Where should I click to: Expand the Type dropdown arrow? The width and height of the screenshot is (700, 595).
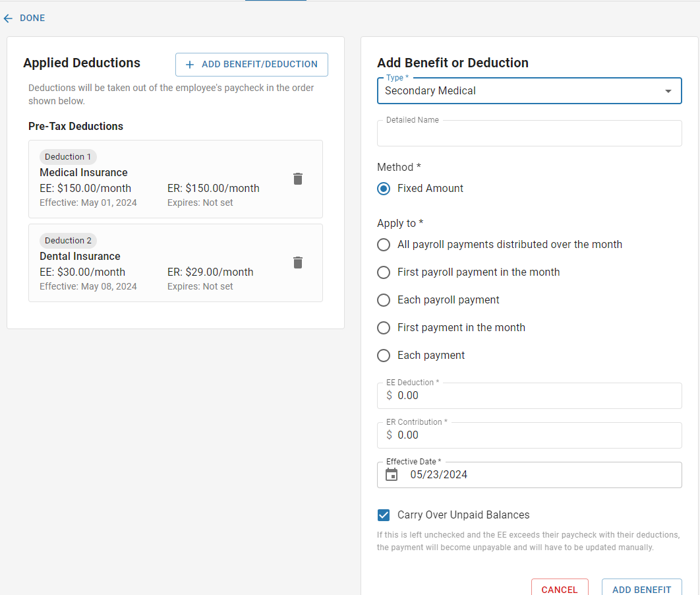pyautogui.click(x=668, y=91)
